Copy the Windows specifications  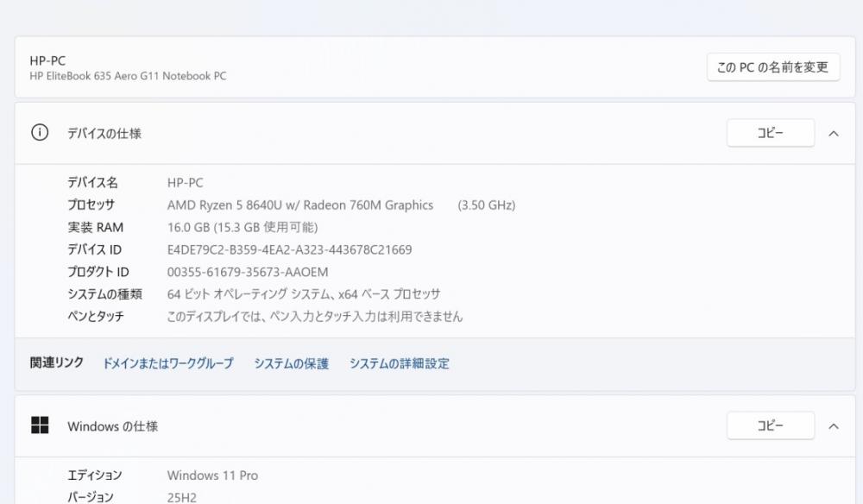771,425
